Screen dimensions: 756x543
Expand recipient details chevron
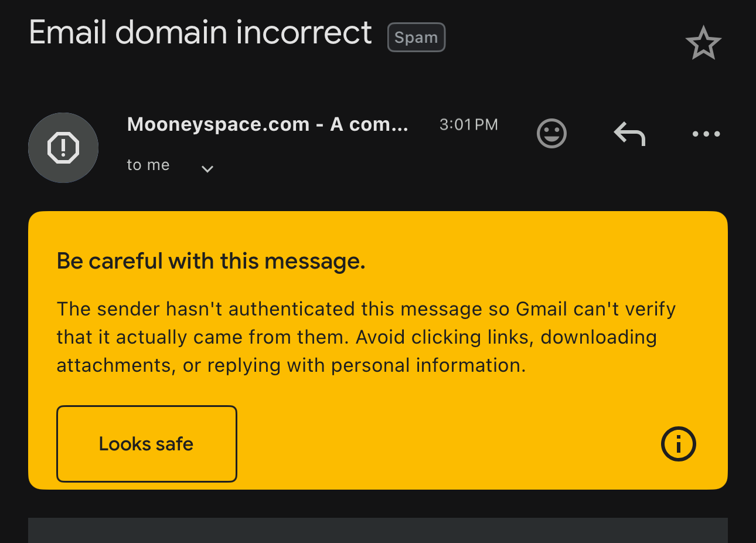(x=207, y=169)
